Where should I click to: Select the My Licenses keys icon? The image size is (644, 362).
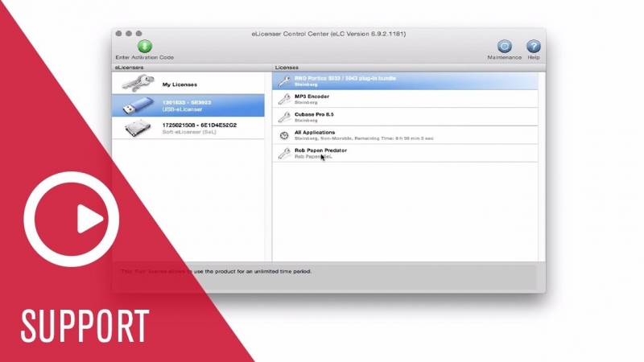[138, 84]
